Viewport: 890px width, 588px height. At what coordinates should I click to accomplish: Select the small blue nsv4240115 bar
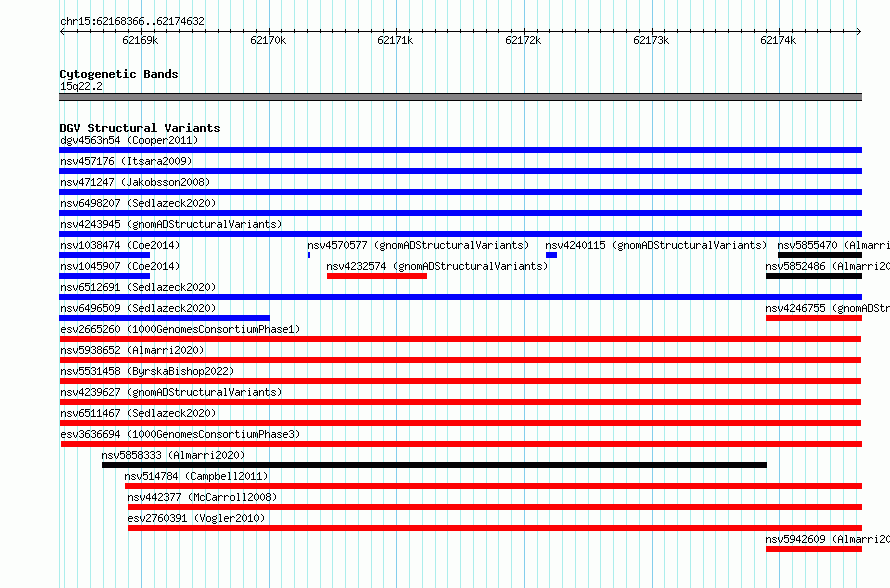[x=551, y=255]
